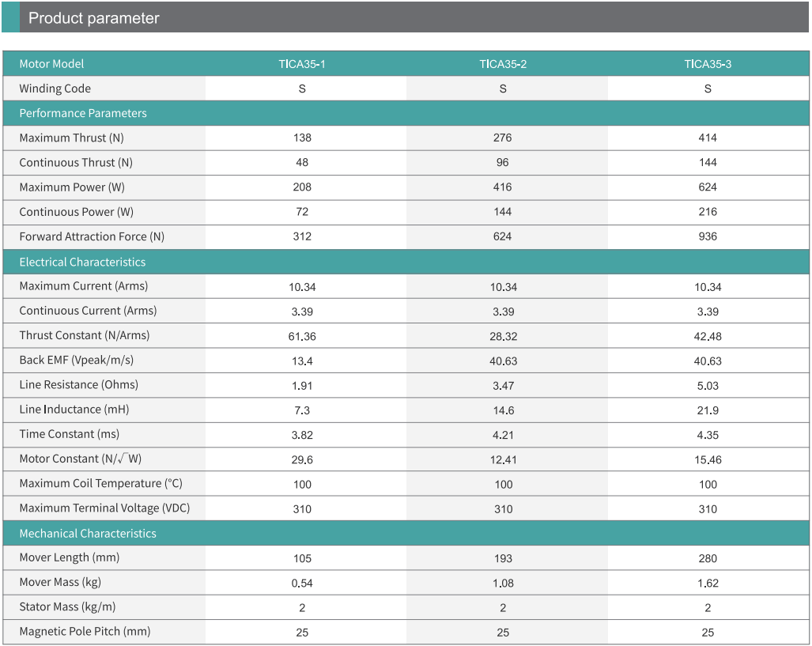Select the TICA35-2 column header
The height and width of the screenshot is (646, 812).
(503, 64)
